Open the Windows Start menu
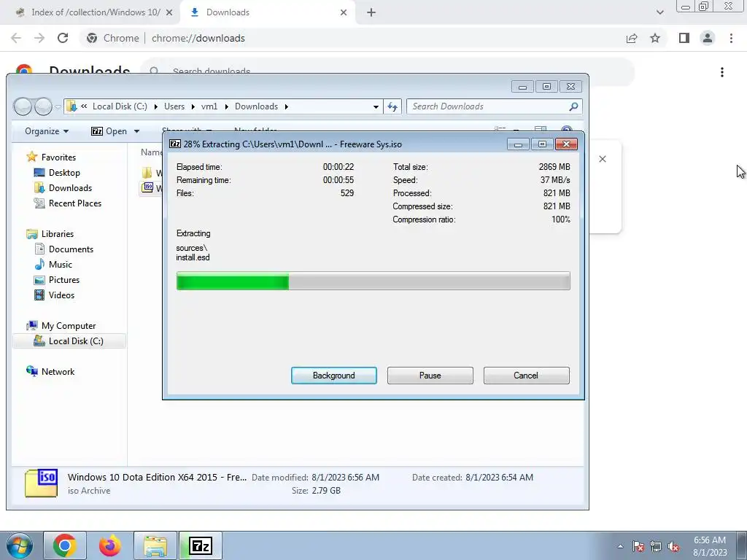Screen dimensions: 747x560 [19, 545]
